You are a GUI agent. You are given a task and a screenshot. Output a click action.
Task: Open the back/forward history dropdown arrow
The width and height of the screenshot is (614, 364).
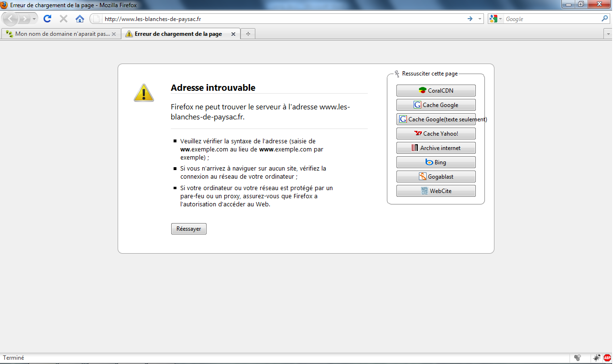[x=34, y=19]
